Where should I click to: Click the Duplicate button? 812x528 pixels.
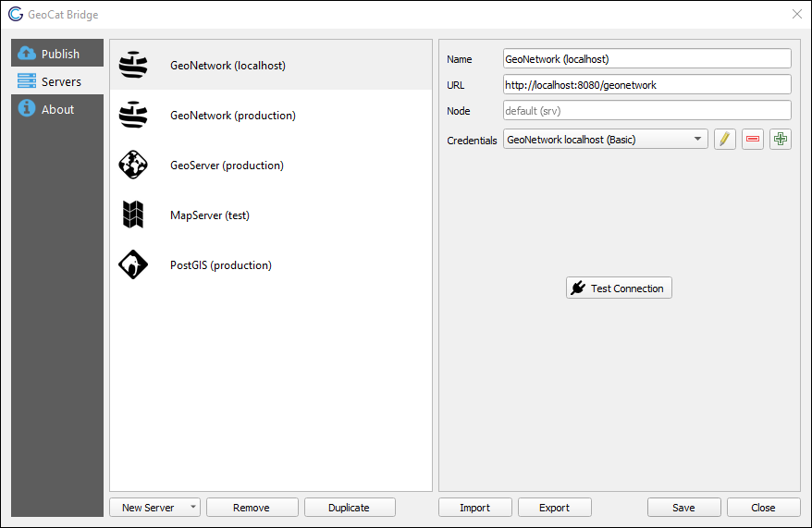click(x=350, y=508)
